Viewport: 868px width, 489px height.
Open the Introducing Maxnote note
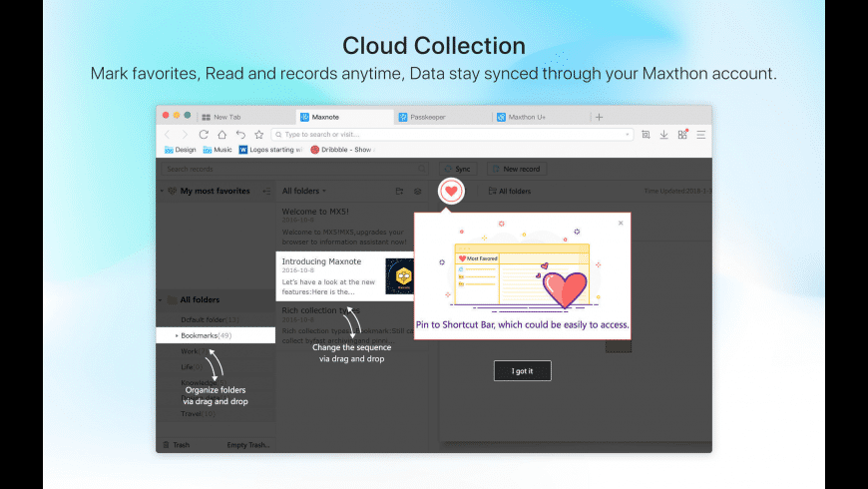pyautogui.click(x=345, y=276)
